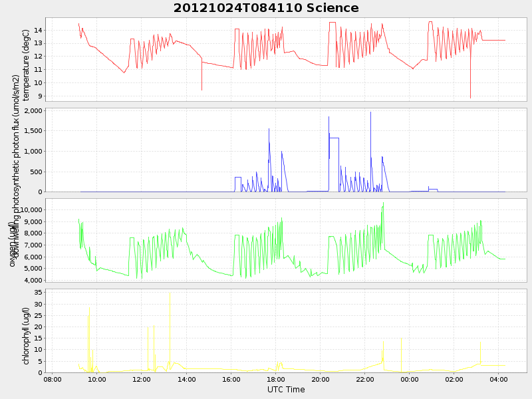This screenshot has height=399, width=532.
Task: Click the "UTC Time" x-axis label
Action: click(x=286, y=390)
